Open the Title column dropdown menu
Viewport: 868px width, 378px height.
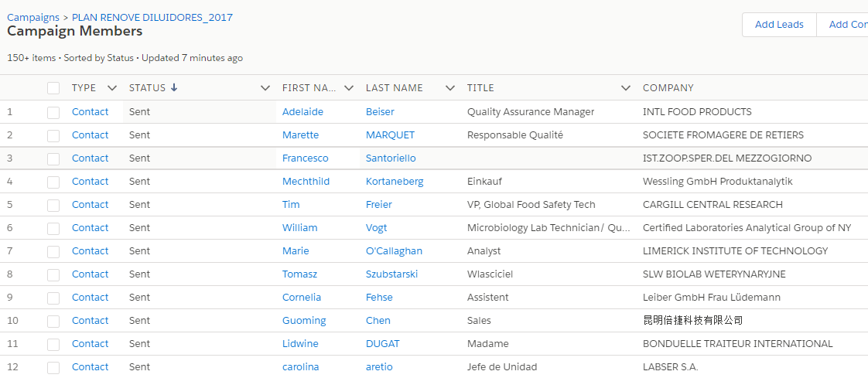pos(626,87)
